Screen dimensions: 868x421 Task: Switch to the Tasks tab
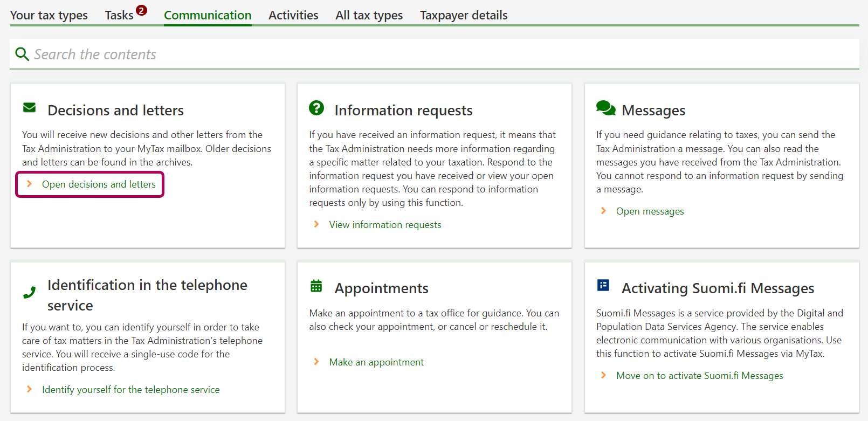pyautogui.click(x=119, y=15)
